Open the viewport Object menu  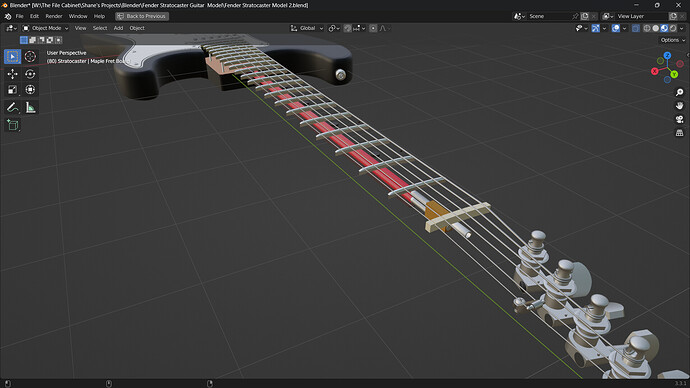point(137,28)
